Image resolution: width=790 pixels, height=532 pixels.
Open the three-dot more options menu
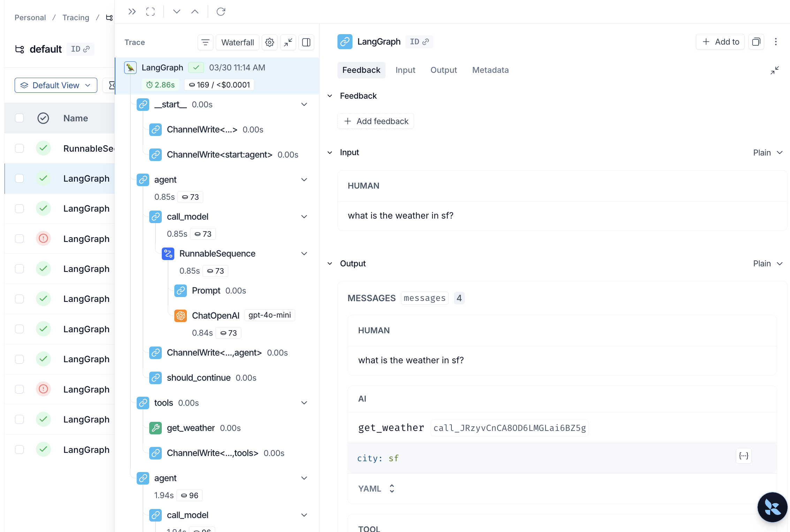click(776, 42)
